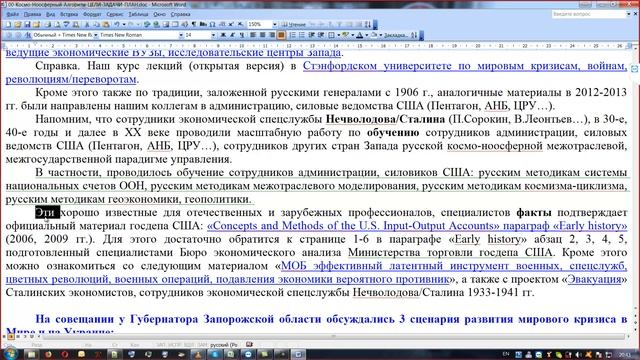This screenshot has width=640, height=360.
Task: Click the numbered list icon
Action: click(x=292, y=35)
